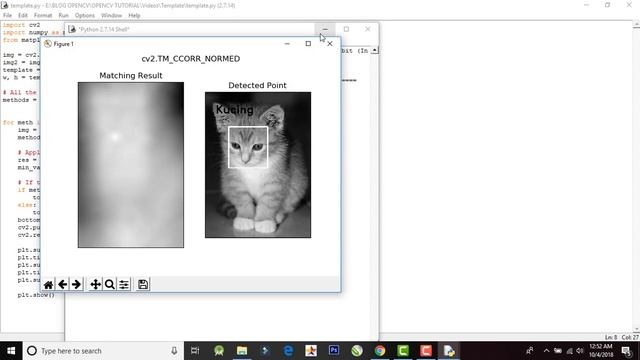Open the Help menu
The image size is (640, 360).
pyautogui.click(x=134, y=16)
